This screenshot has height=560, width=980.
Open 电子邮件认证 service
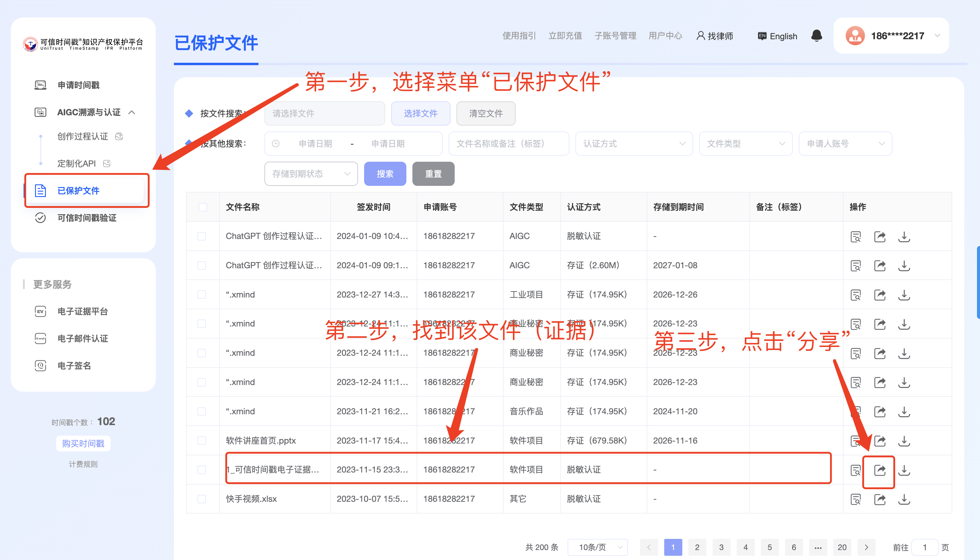coord(83,339)
